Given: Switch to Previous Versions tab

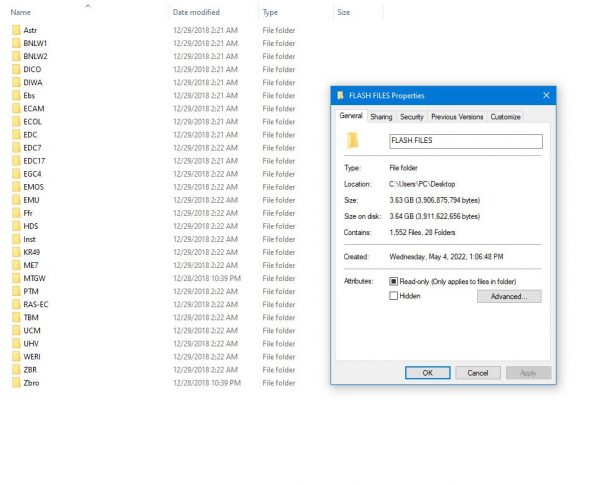Looking at the screenshot, I should [457, 117].
